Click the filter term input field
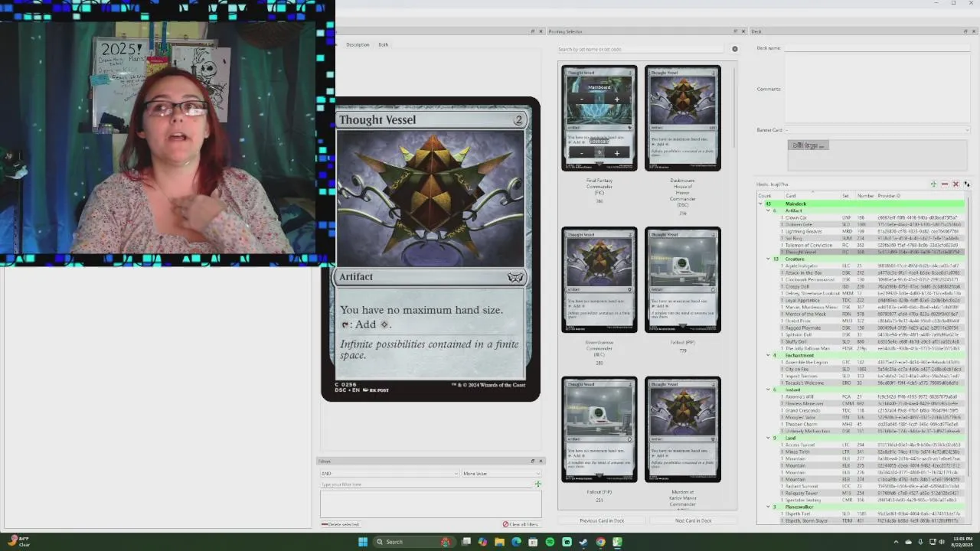 [426, 484]
